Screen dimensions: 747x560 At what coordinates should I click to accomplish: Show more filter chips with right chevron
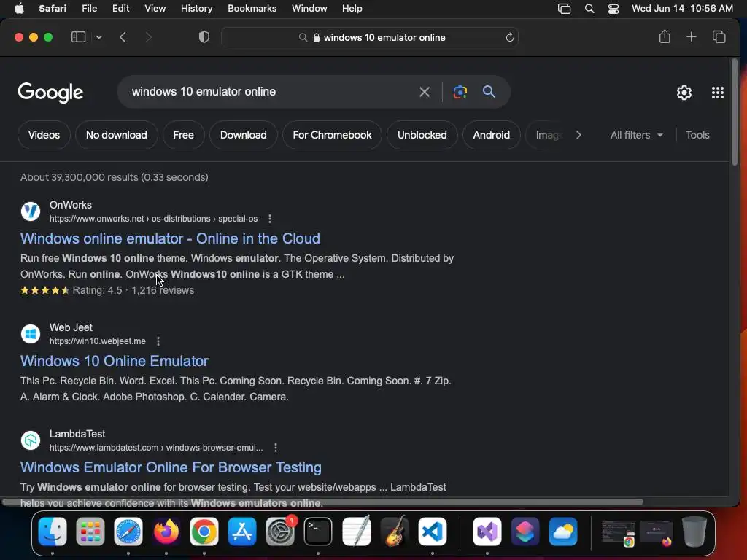pos(578,135)
